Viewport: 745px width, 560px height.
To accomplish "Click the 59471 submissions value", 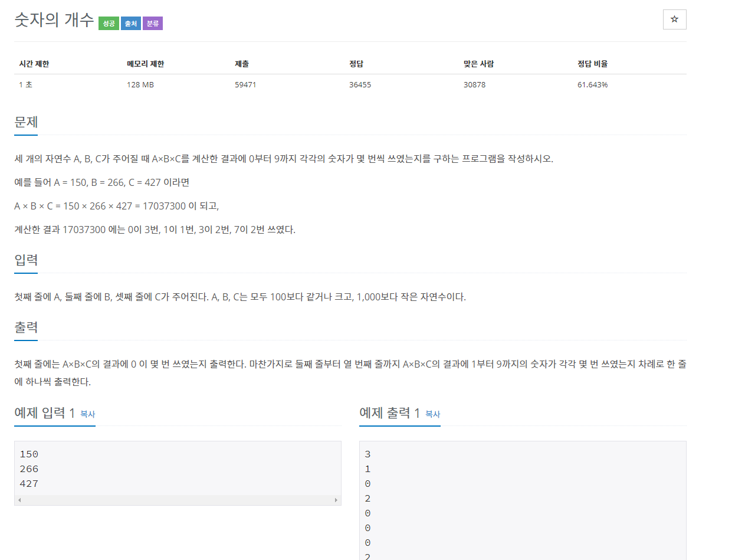I will 245,84.
